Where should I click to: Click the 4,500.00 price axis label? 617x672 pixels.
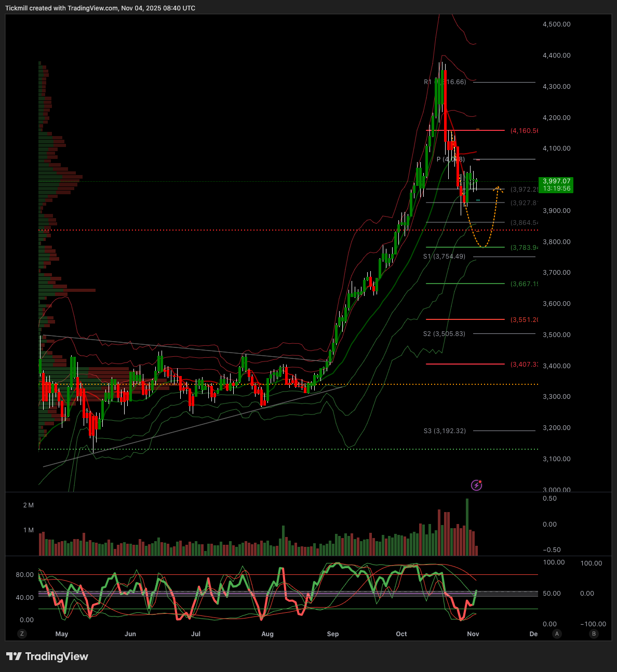click(556, 24)
